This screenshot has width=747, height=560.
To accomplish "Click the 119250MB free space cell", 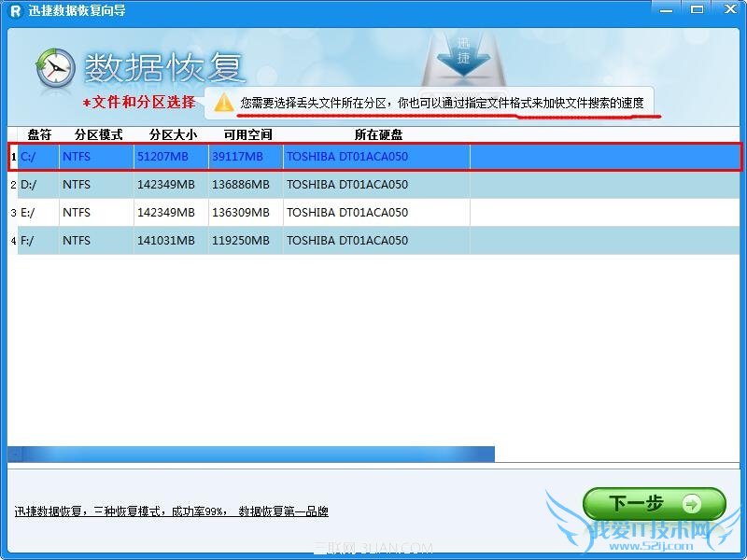I will [x=246, y=241].
